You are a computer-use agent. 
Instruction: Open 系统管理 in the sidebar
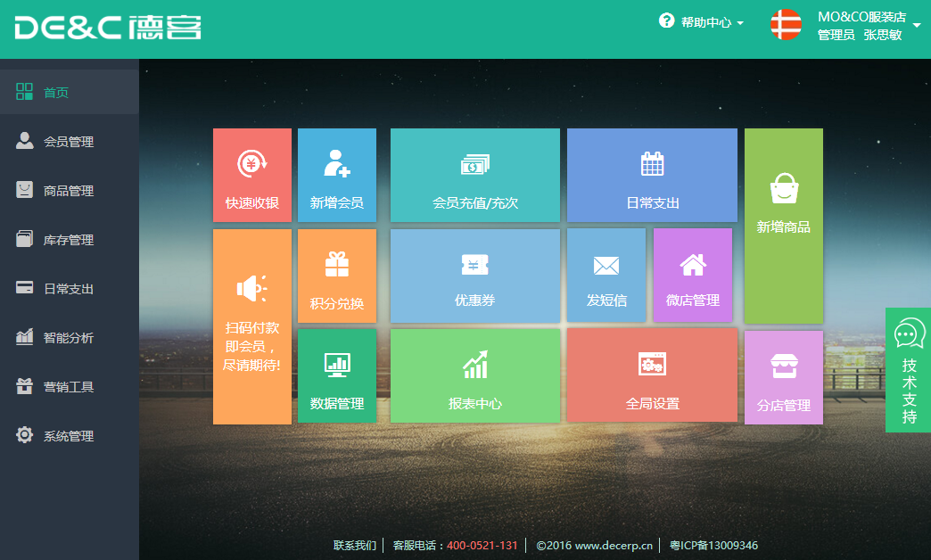[69, 436]
